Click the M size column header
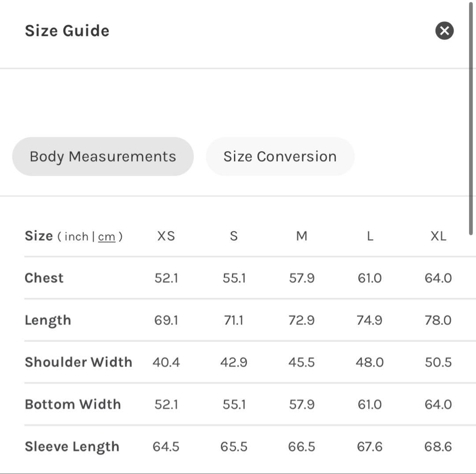The height and width of the screenshot is (474, 476). tap(301, 236)
